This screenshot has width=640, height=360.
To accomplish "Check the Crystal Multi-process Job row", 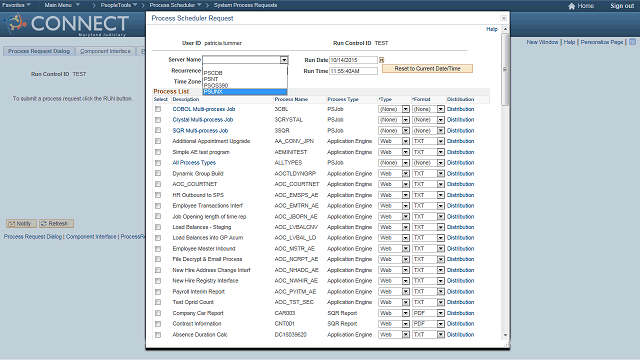I will pos(158,120).
